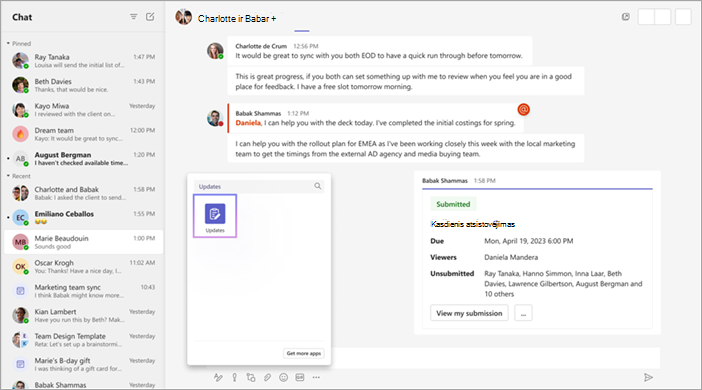
Task: Click the Submitted status label
Action: tap(453, 204)
